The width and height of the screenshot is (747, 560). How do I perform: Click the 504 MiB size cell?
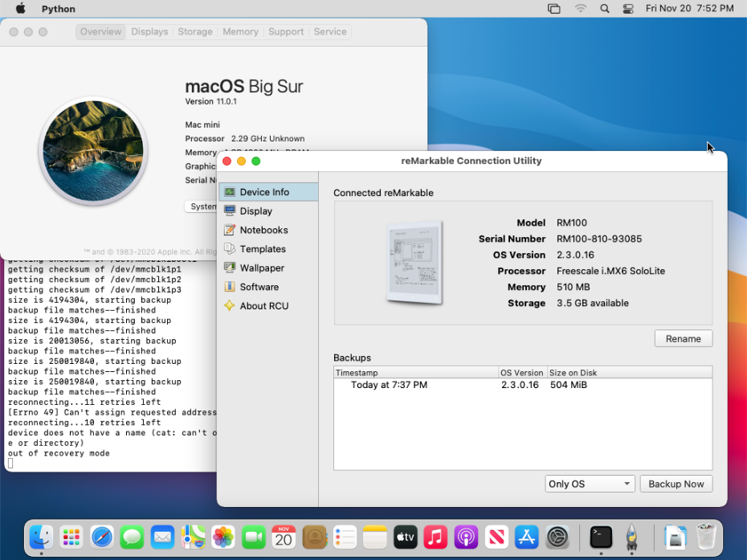point(569,385)
